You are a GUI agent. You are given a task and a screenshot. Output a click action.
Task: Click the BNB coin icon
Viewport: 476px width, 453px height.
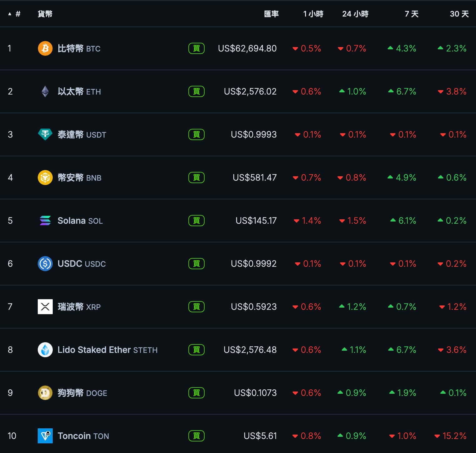(x=45, y=178)
